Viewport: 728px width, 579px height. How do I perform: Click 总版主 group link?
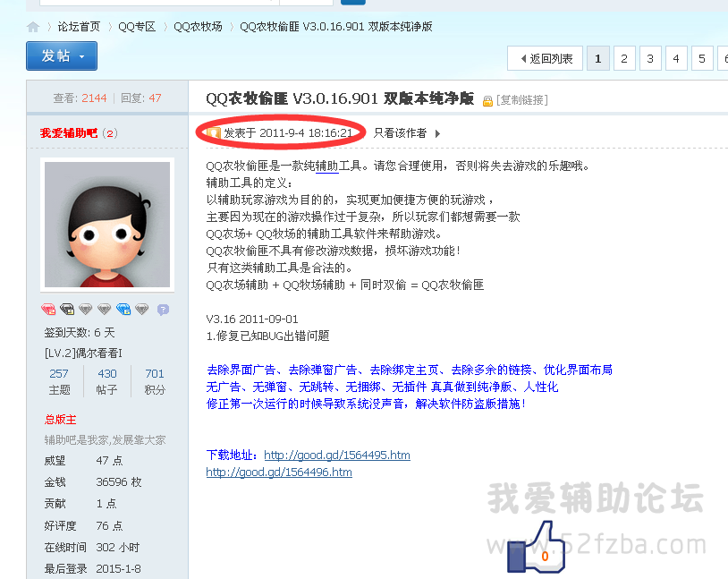60,420
